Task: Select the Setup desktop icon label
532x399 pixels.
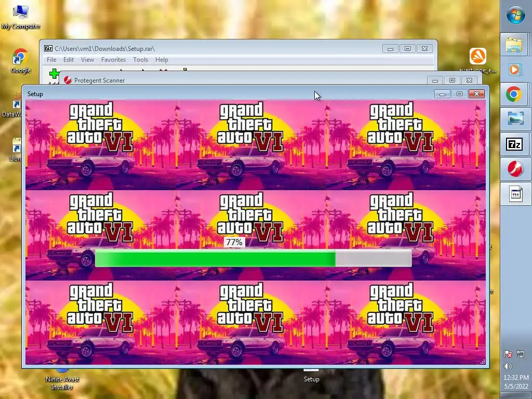Action: pyautogui.click(x=312, y=379)
